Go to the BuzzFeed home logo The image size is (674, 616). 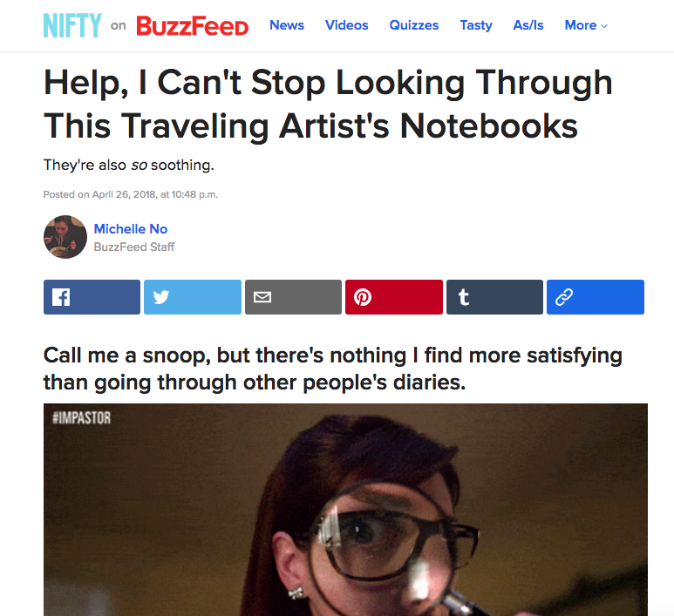pos(192,26)
